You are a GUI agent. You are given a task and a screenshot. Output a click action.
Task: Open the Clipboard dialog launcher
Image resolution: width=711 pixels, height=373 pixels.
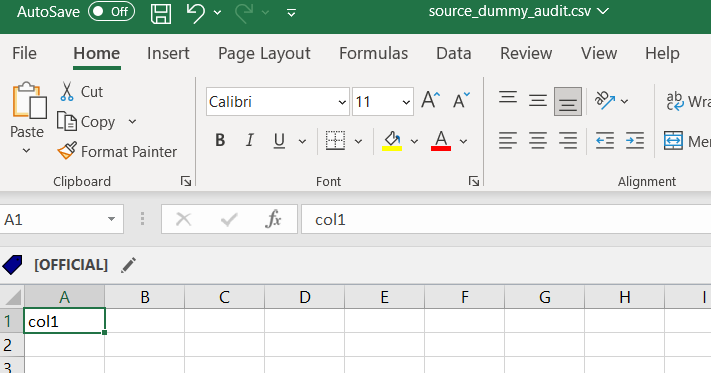coord(186,181)
